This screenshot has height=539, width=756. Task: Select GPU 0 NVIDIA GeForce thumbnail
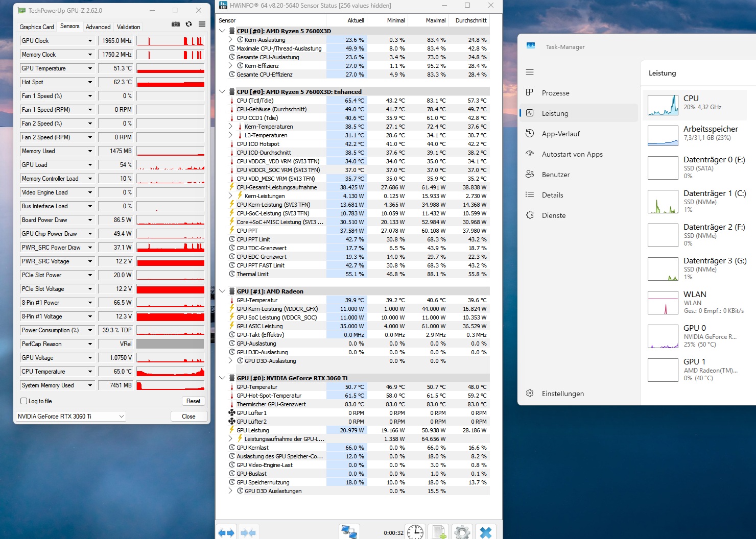click(x=663, y=337)
